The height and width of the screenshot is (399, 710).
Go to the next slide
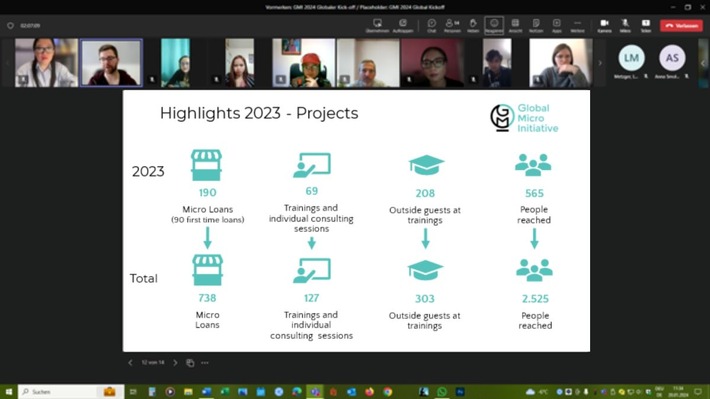175,363
